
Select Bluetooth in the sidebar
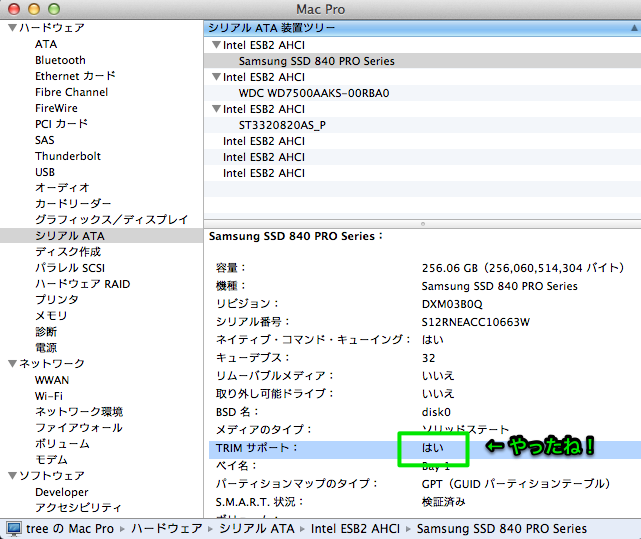60,60
